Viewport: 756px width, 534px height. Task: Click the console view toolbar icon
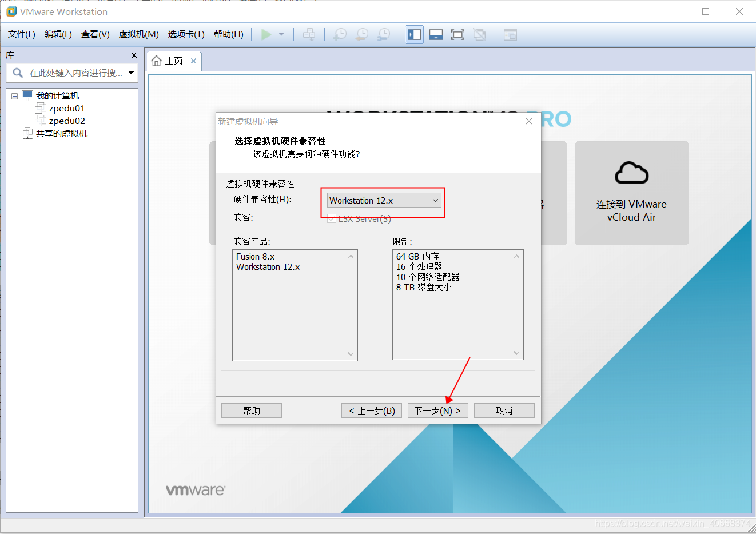pos(510,35)
